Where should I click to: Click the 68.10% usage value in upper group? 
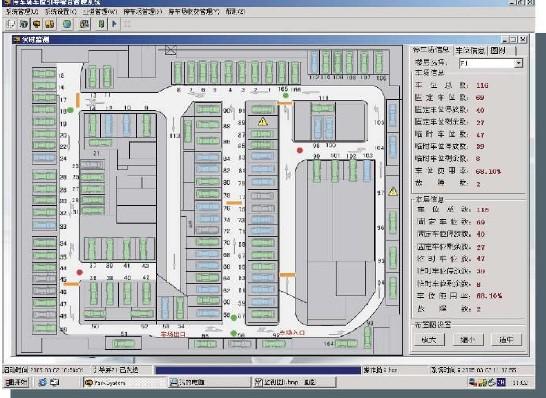tap(488, 171)
